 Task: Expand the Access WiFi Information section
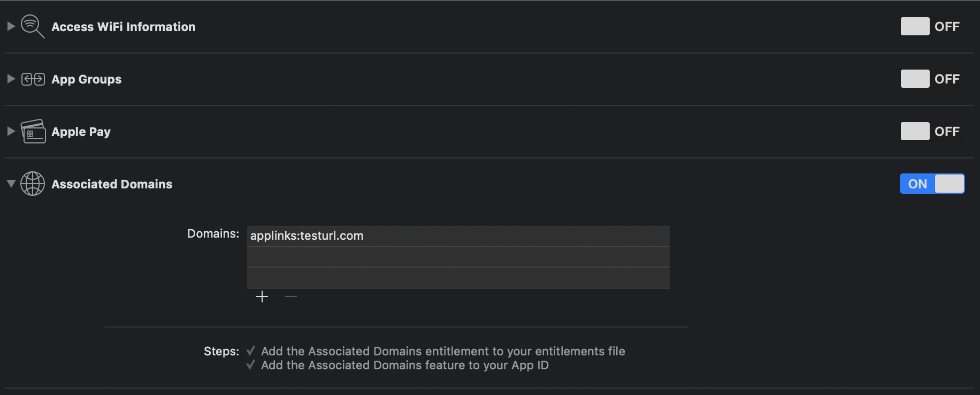coord(11,26)
